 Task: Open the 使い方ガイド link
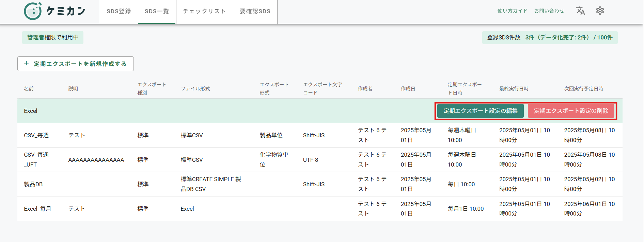click(x=513, y=11)
